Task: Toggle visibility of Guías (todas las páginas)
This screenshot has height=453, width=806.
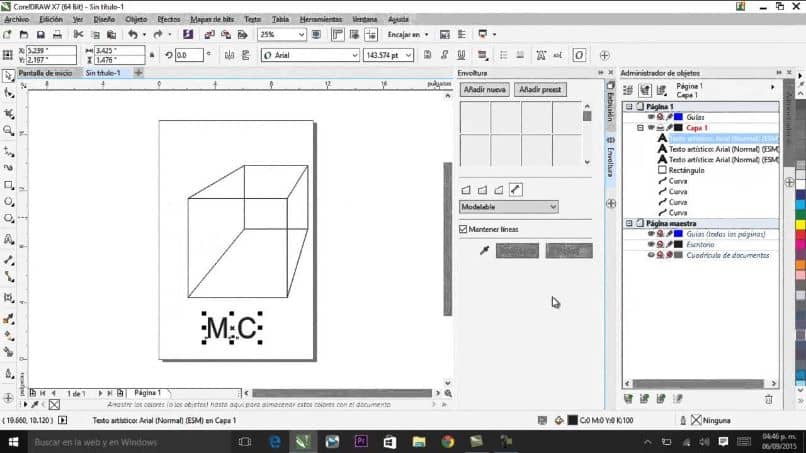Action: (x=651, y=234)
